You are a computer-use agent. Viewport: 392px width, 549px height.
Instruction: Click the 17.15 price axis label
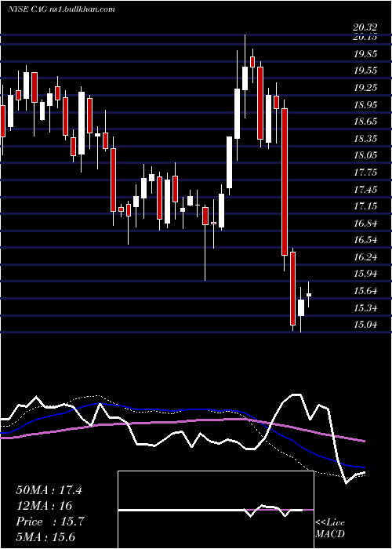point(365,206)
